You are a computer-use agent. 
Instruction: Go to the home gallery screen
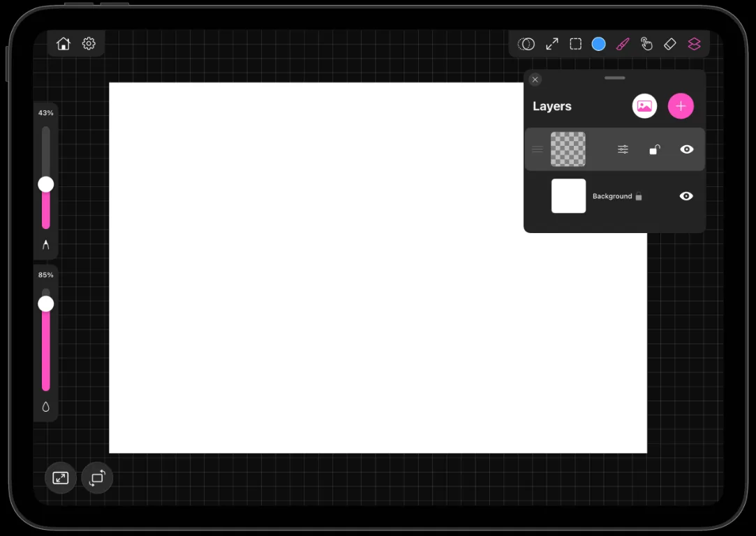click(63, 44)
